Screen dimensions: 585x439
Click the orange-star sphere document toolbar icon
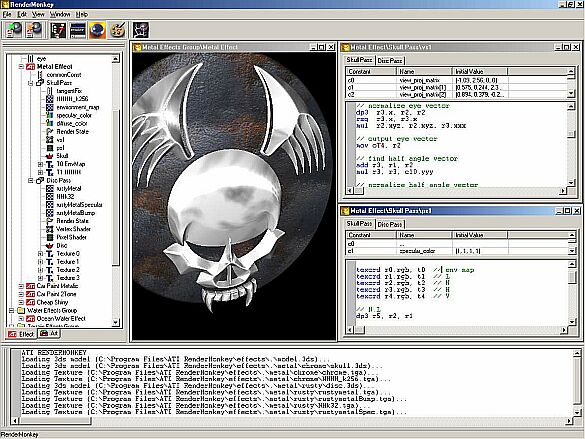tap(34, 30)
